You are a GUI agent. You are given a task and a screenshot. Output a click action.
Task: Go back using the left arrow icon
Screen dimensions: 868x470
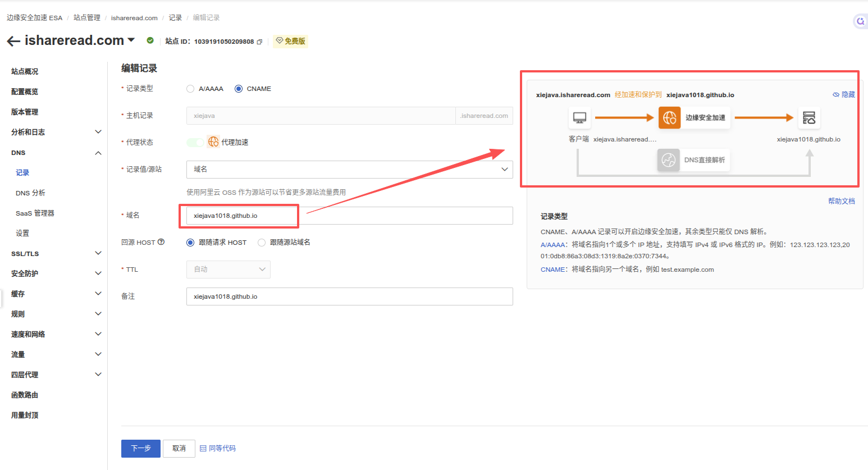click(x=13, y=41)
